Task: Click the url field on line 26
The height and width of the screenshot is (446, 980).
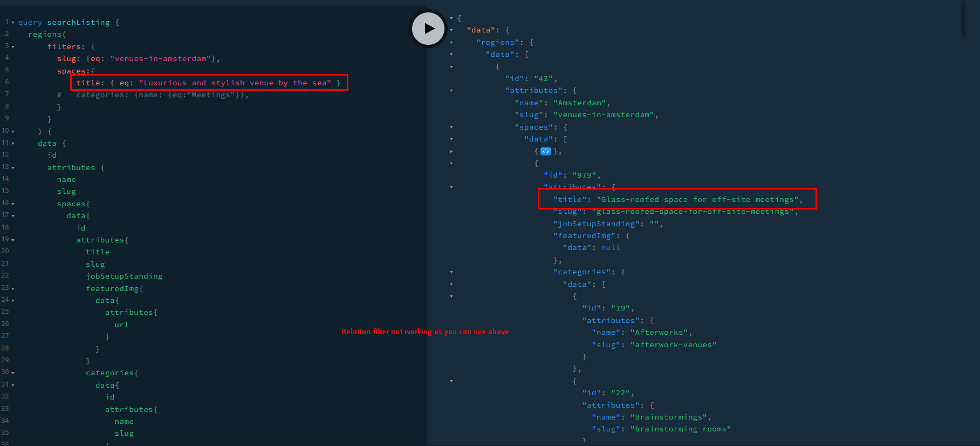Action: coord(121,325)
